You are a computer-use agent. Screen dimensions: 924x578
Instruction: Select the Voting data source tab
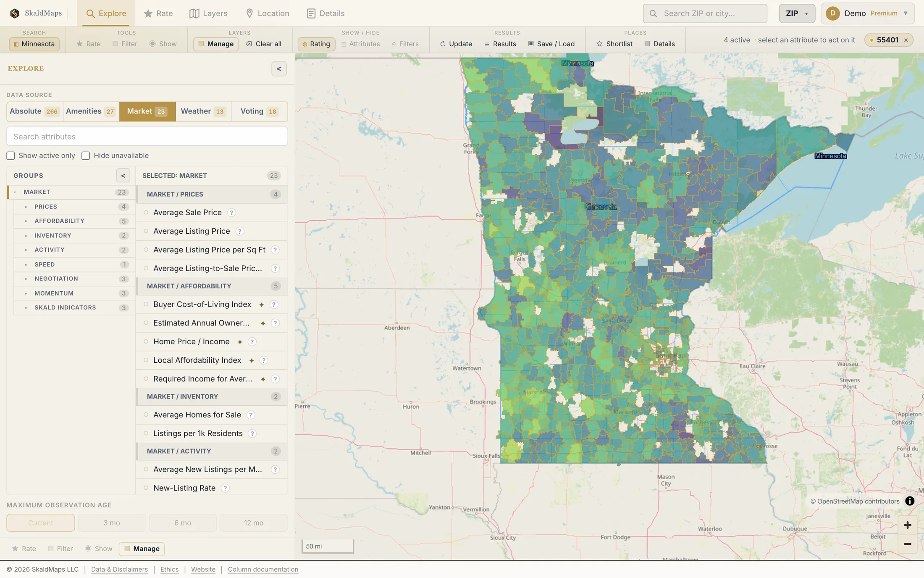coord(259,111)
